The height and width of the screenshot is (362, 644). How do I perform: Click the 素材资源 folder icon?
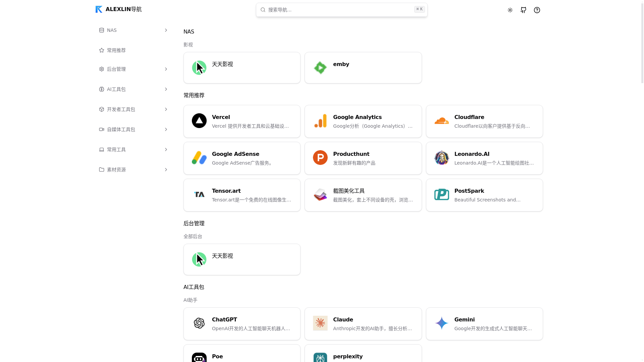pyautogui.click(x=102, y=170)
